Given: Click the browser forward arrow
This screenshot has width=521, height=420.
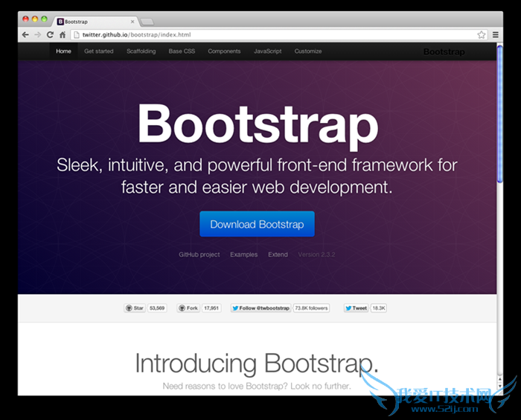Looking at the screenshot, I should pos(37,34).
